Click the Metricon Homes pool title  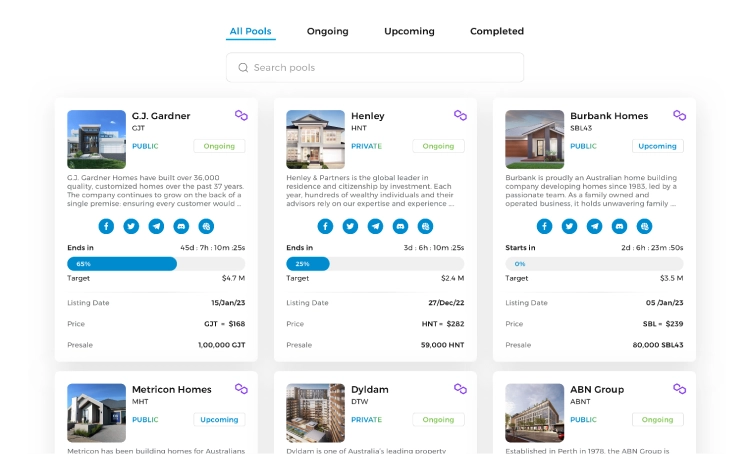(x=172, y=389)
